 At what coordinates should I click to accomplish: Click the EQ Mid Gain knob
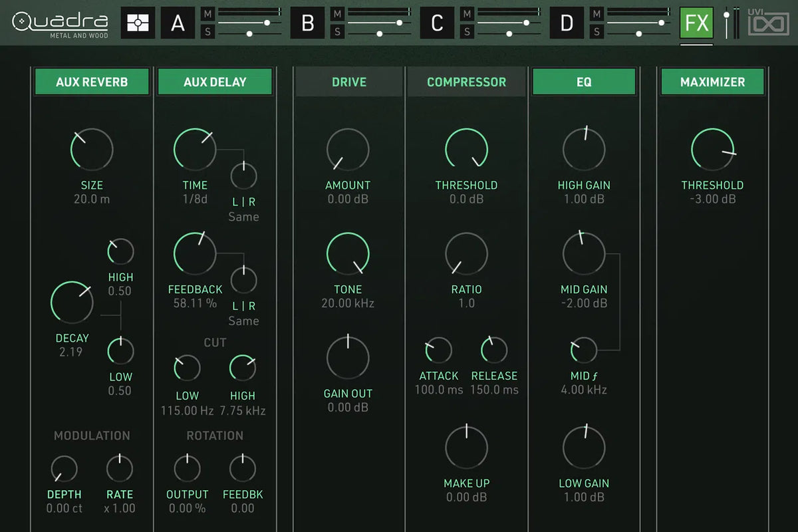pos(584,254)
